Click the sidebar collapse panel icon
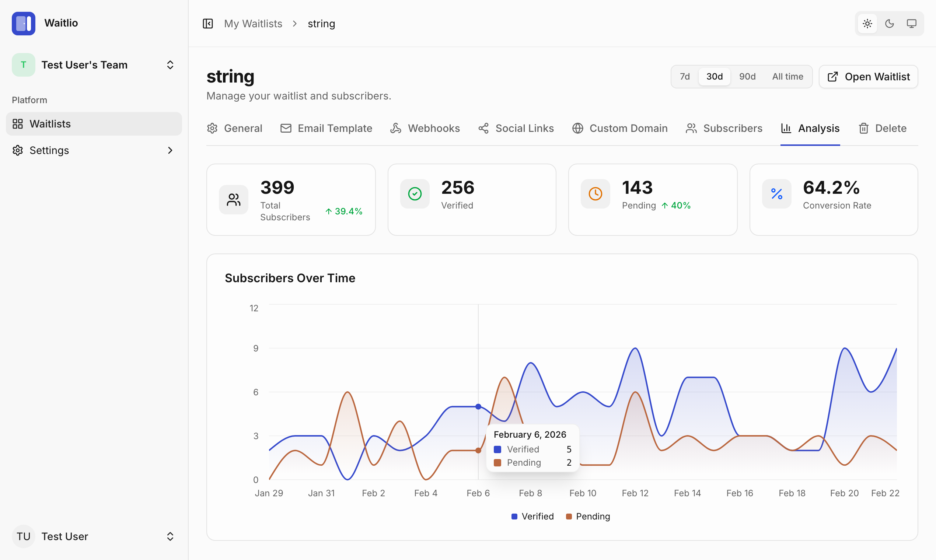 point(208,24)
